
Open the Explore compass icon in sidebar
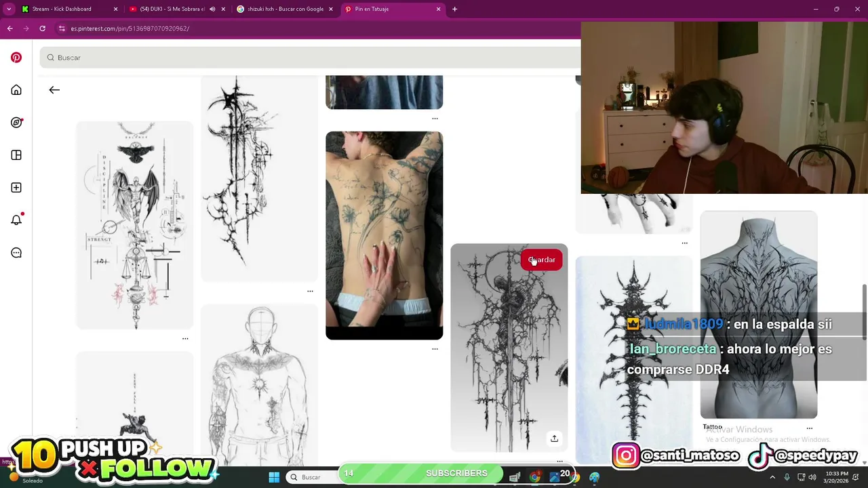tap(16, 123)
